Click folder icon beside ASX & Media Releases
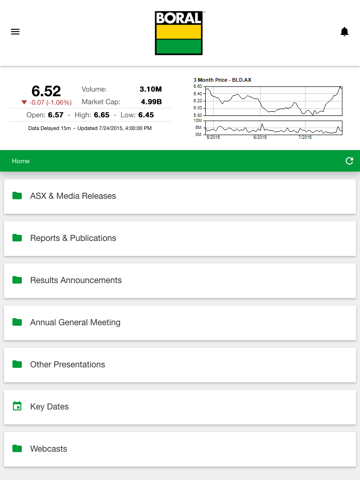Image resolution: width=360 pixels, height=480 pixels. 17,196
